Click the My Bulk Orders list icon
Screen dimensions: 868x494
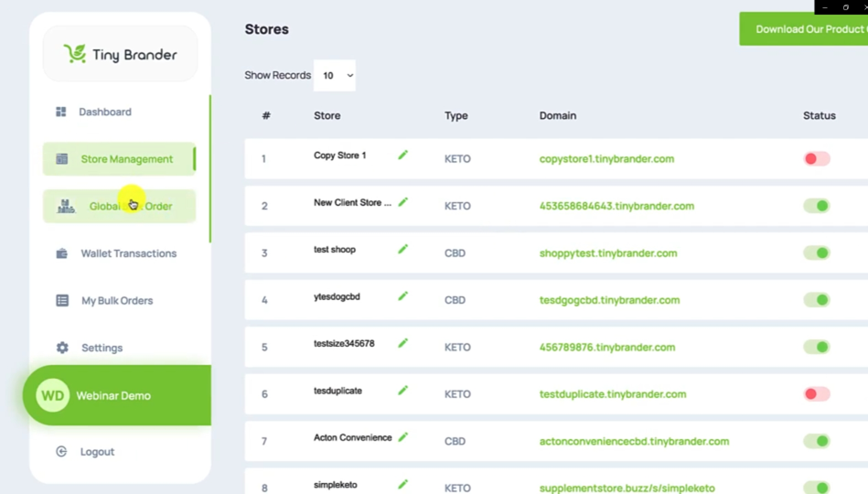pyautogui.click(x=62, y=301)
